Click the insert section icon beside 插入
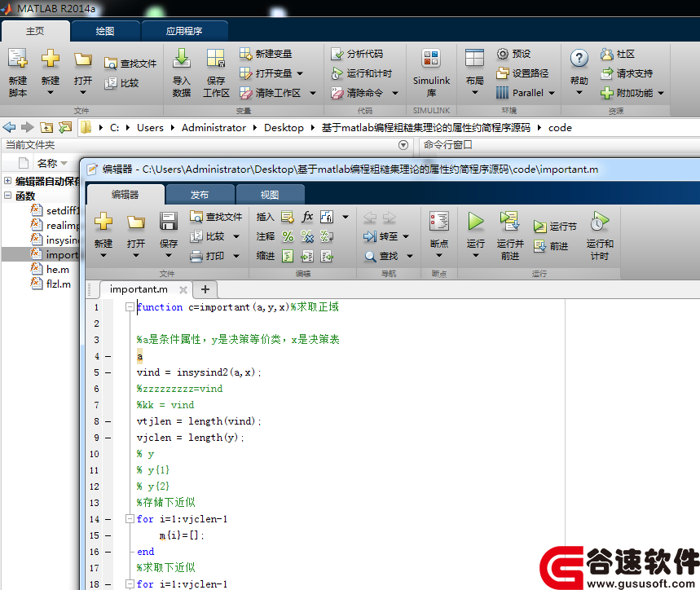This screenshot has width=700, height=590. 288,217
